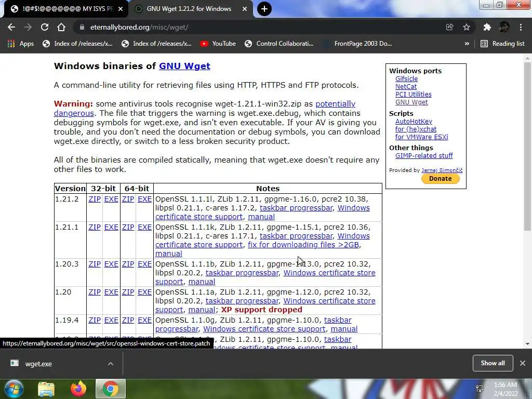532x399 pixels.
Task: Show all downloads
Action: [493, 363]
